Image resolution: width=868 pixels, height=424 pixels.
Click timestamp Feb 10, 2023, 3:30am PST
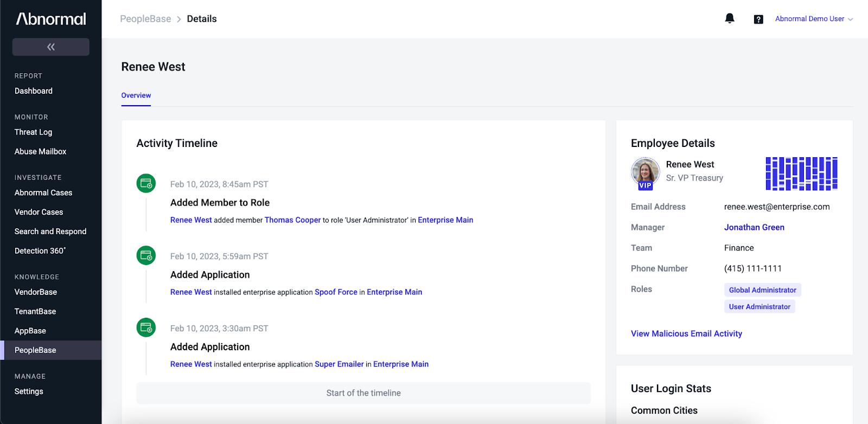tap(219, 329)
